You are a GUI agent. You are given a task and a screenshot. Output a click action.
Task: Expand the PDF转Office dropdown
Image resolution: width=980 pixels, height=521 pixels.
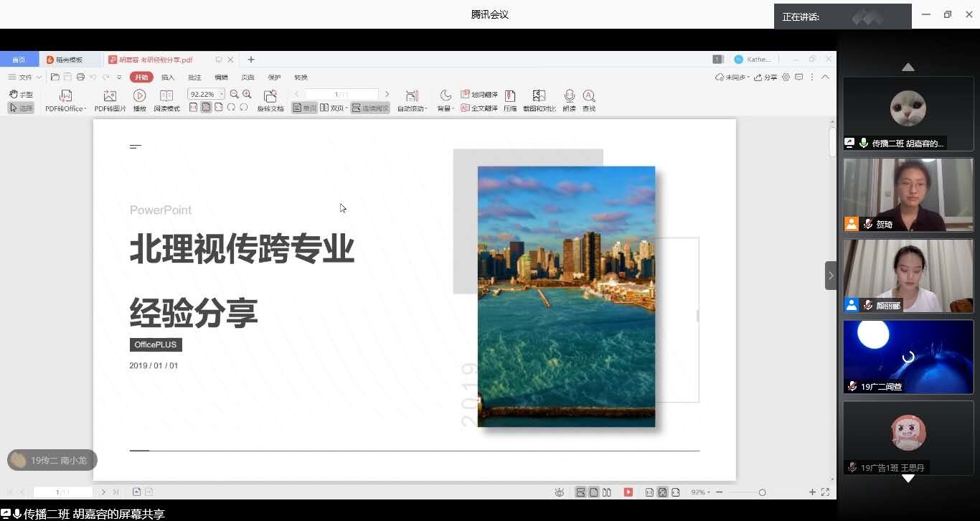85,109
